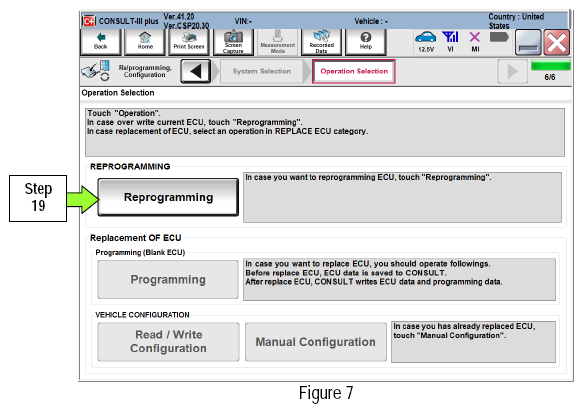583x413 pixels.
Task: Click the grayed next step arrow
Action: click(512, 71)
